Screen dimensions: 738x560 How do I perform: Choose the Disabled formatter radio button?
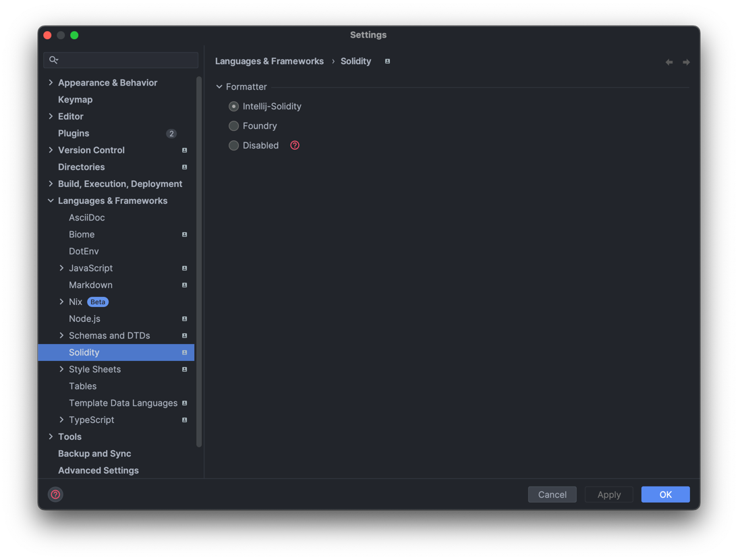tap(233, 146)
